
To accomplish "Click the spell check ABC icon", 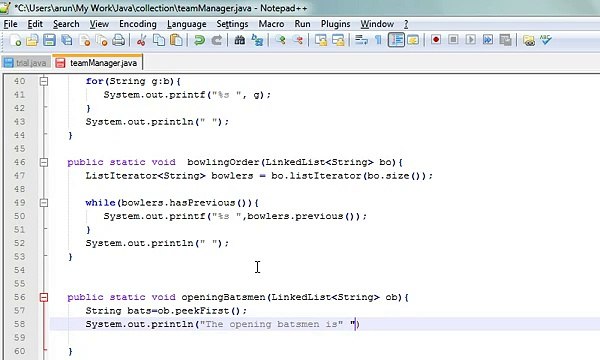I will coord(546,40).
